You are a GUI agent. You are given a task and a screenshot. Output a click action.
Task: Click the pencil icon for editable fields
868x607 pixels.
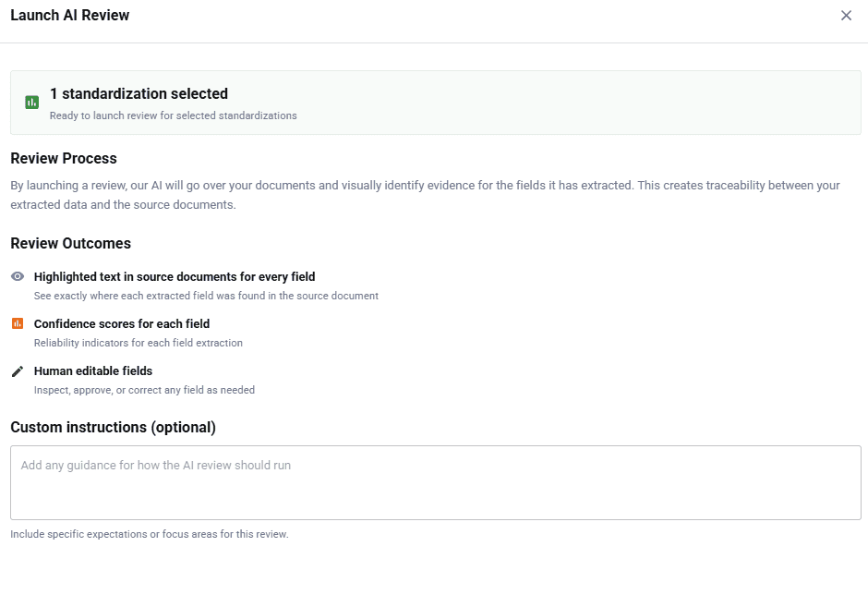[x=18, y=371]
